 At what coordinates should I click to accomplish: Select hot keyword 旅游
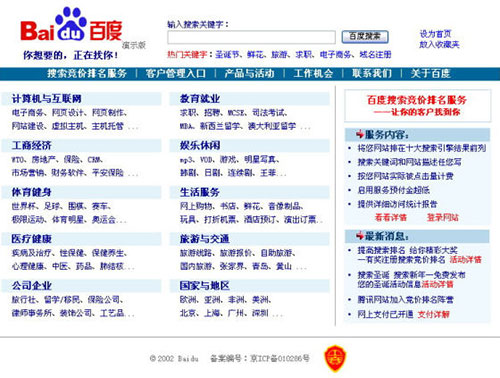279,54
